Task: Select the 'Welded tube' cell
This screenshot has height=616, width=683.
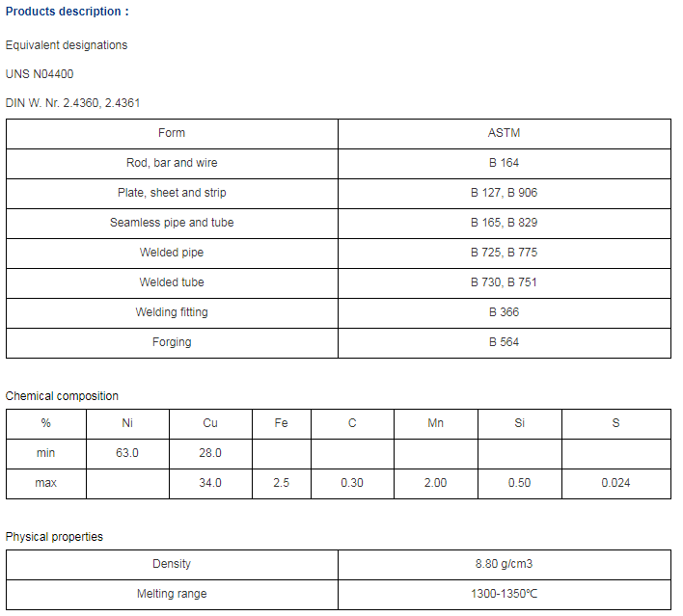Action: click(172, 282)
